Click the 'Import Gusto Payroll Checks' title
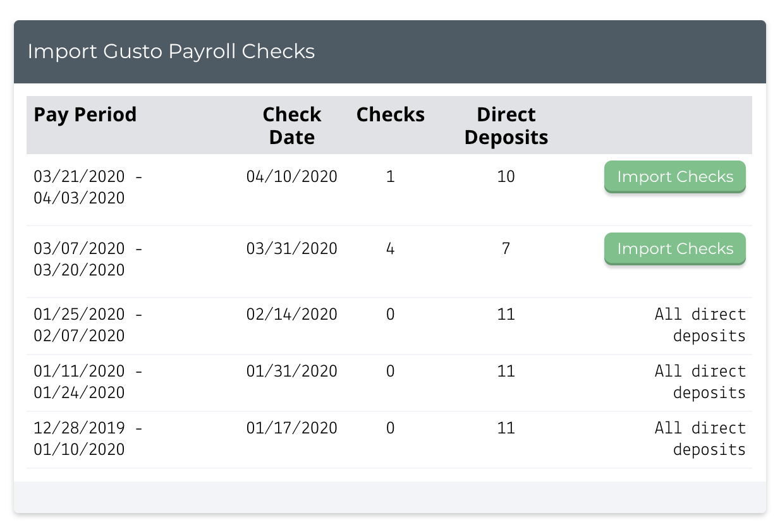This screenshot has width=780, height=532. click(171, 51)
